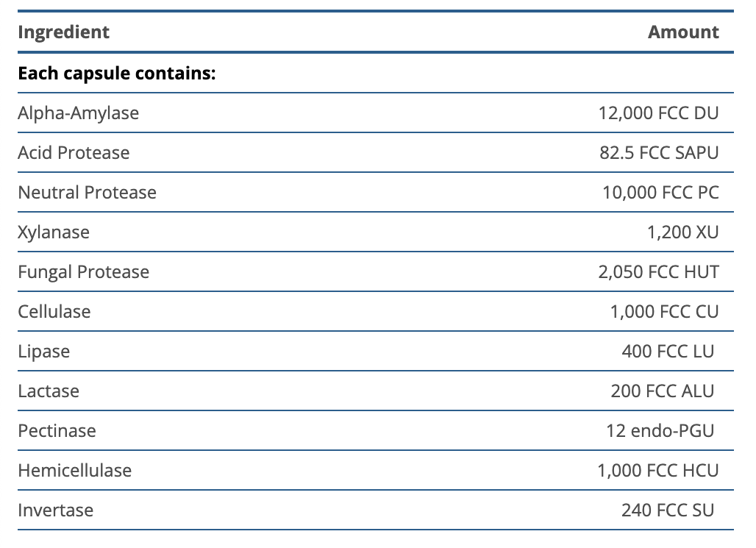756x548 pixels.
Task: Click the Ingredient column header
Action: coord(63,32)
